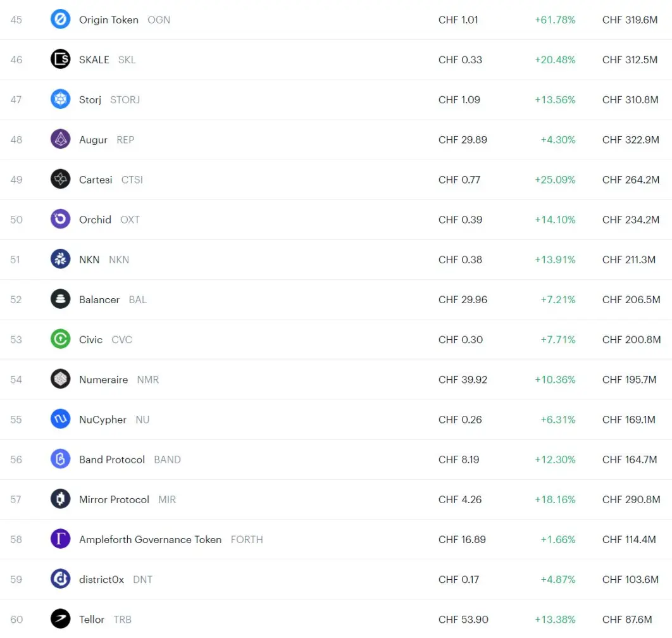Click the Tellor logo icon
Image resolution: width=672 pixels, height=638 pixels.
click(x=60, y=619)
